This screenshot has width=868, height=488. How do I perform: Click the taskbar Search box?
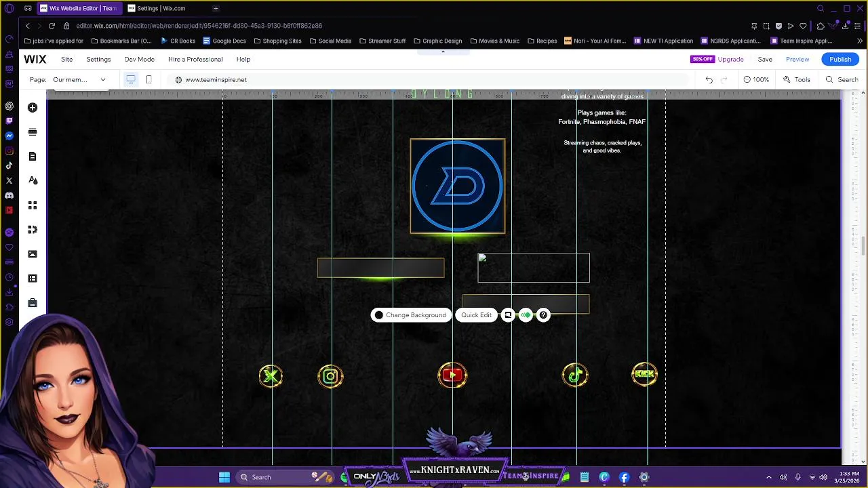(x=285, y=477)
